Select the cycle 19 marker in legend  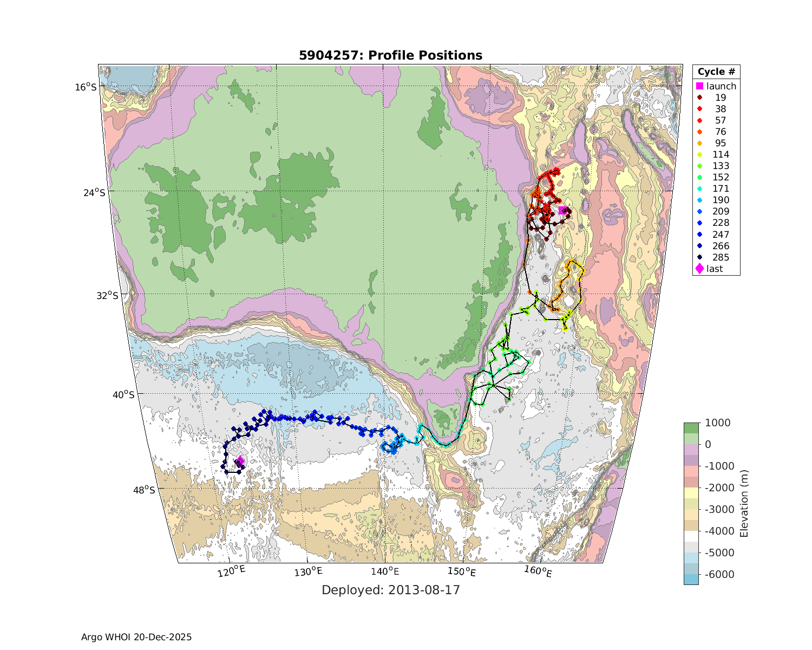(699, 97)
